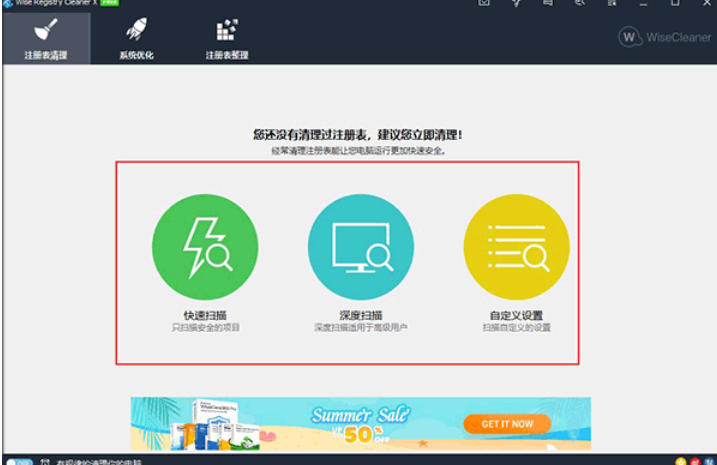
Task: Open the Summer Sale banner
Action: 361,424
